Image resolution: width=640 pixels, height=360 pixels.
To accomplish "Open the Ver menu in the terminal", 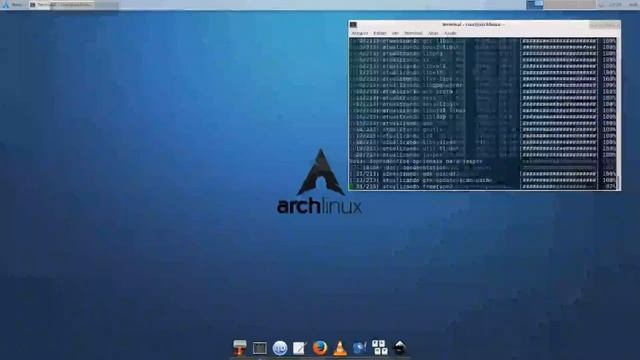I will pyautogui.click(x=395, y=33).
